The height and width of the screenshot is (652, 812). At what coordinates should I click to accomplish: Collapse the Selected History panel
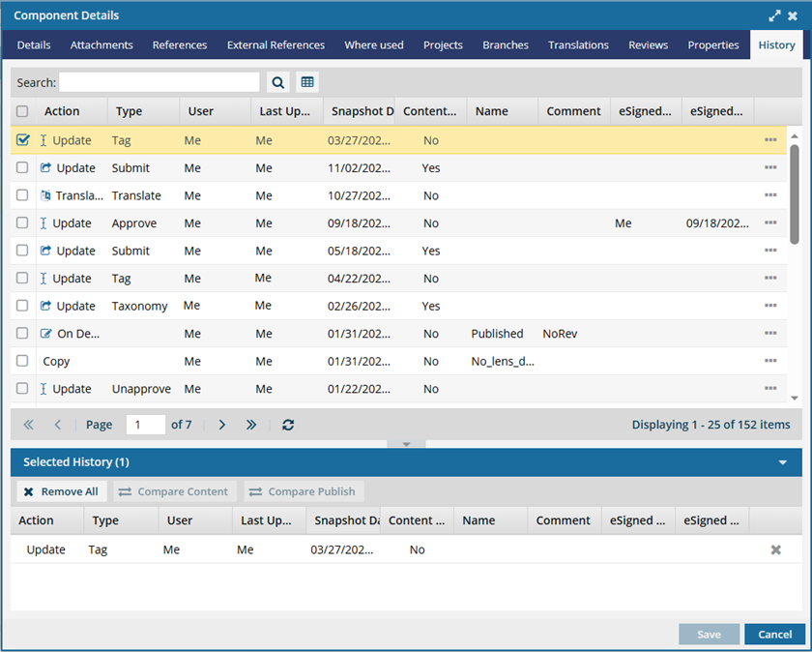click(782, 462)
